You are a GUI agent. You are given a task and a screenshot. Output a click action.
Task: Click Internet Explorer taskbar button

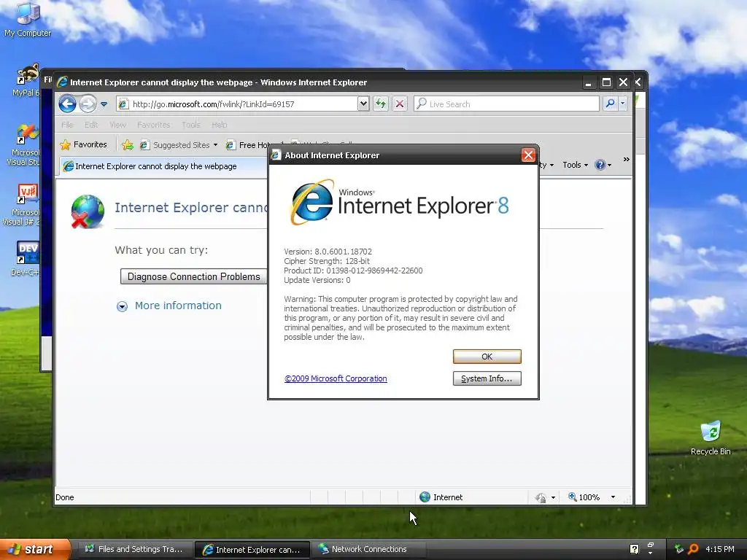point(252,550)
